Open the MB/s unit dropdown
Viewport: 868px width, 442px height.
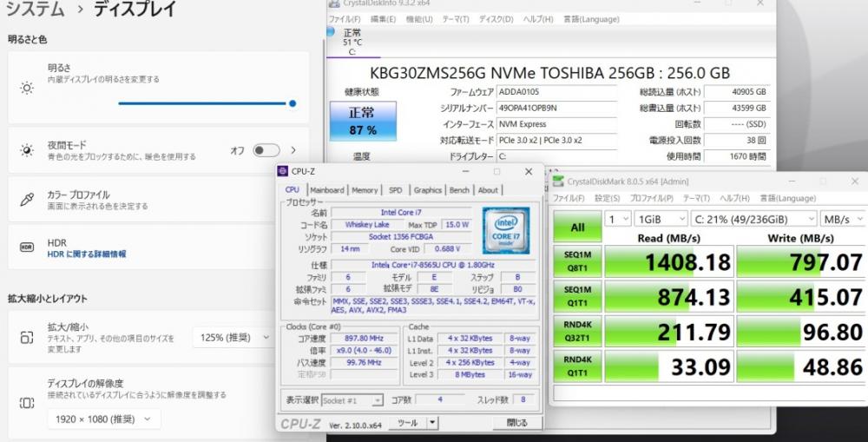(843, 220)
